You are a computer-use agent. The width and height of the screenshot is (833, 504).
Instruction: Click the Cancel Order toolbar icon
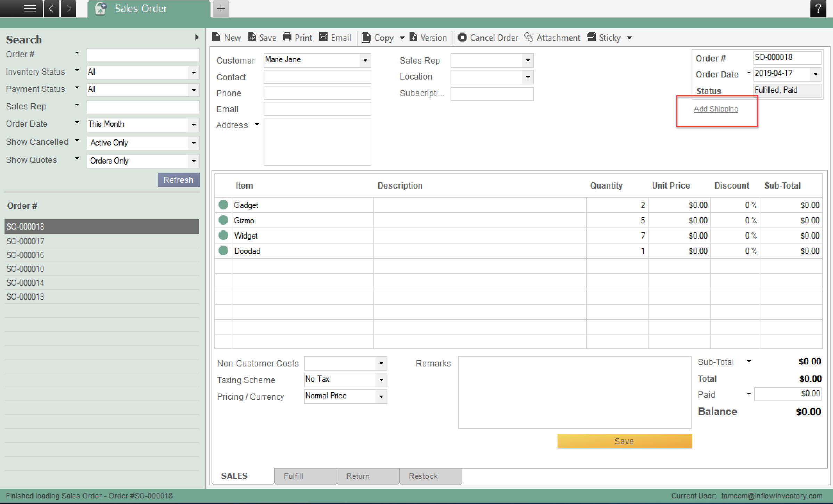[462, 37]
